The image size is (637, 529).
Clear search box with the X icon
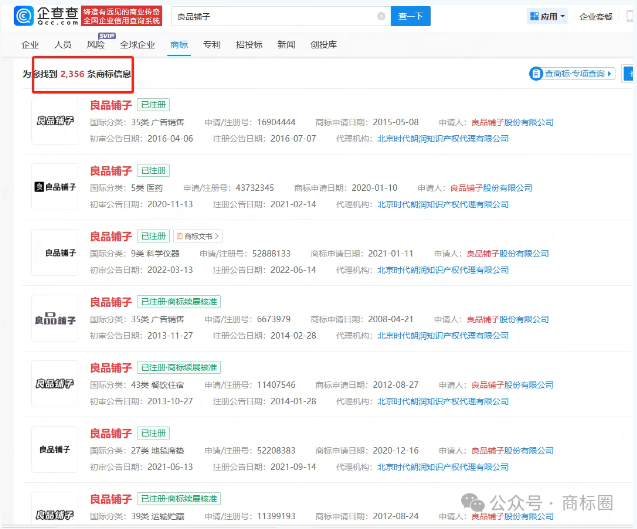click(x=380, y=16)
